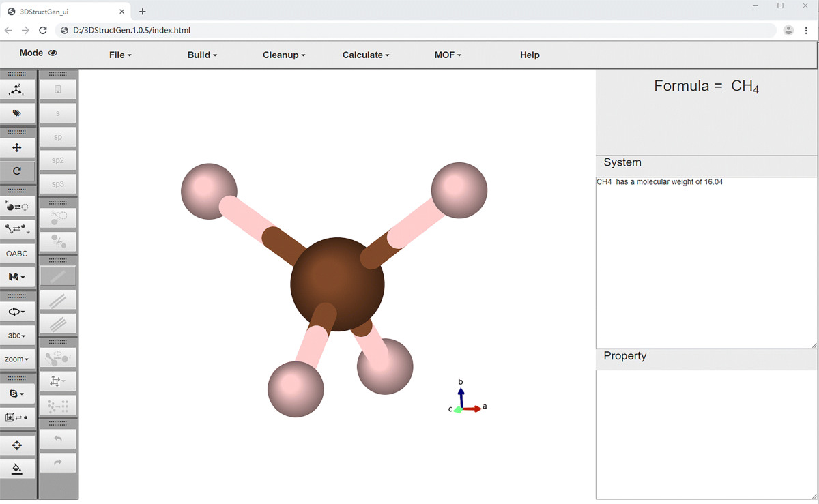Open the File menu

point(120,55)
